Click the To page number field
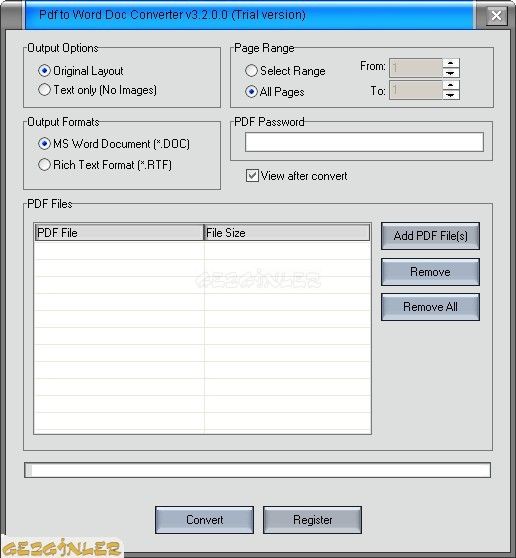Image resolution: width=516 pixels, height=558 pixels. point(416,90)
